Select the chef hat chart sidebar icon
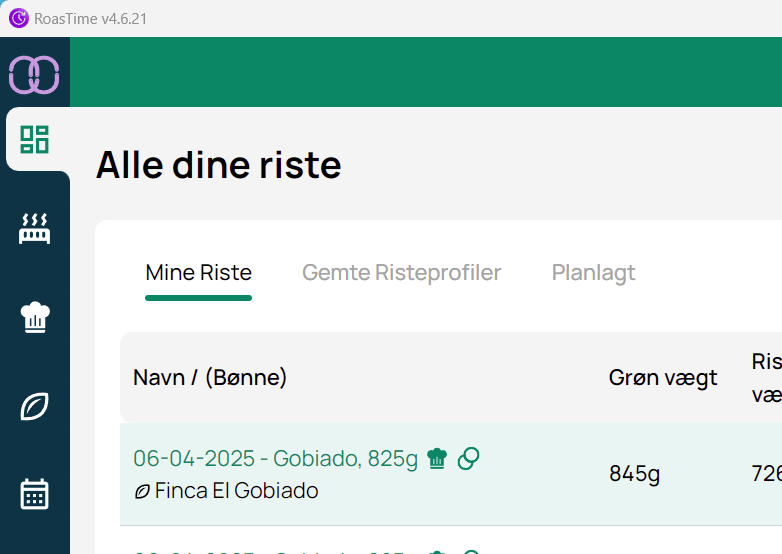The height and width of the screenshot is (554, 782). [35, 317]
